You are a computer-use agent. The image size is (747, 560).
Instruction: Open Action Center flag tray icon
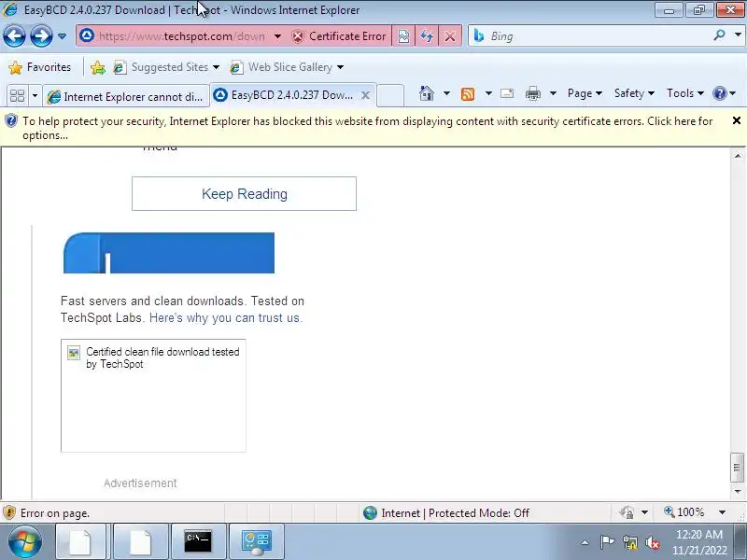point(607,542)
